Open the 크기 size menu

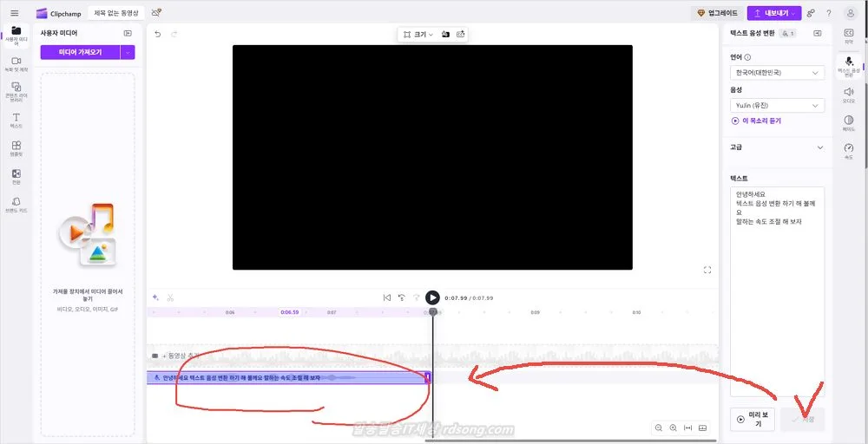[418, 34]
